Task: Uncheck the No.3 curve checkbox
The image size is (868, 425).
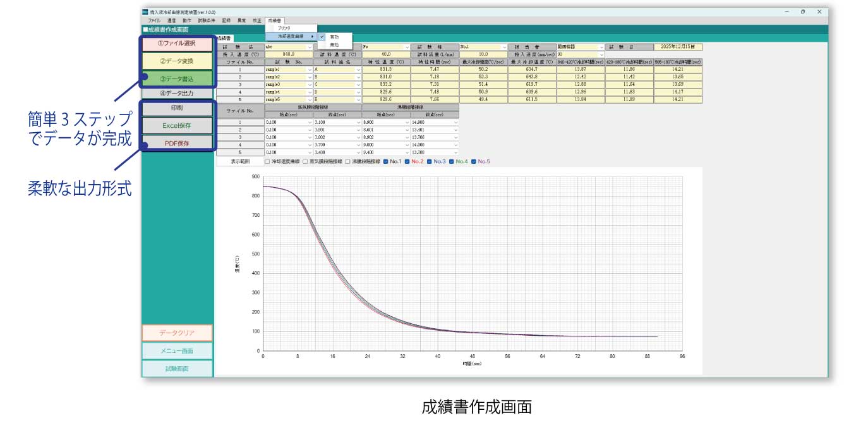Action: click(430, 161)
